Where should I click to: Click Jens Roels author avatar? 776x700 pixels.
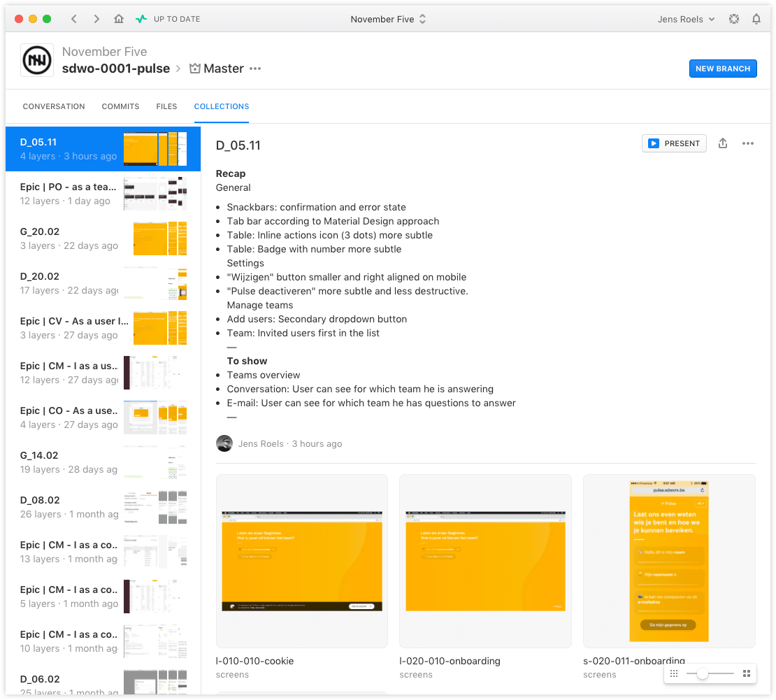pyautogui.click(x=224, y=443)
